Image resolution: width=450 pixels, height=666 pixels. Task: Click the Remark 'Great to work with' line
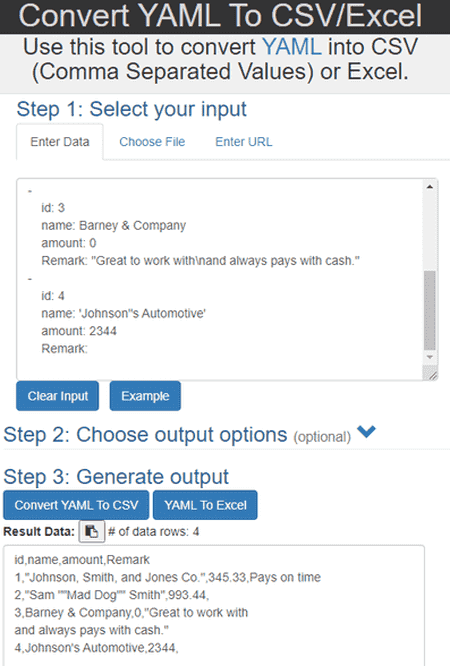(x=200, y=260)
